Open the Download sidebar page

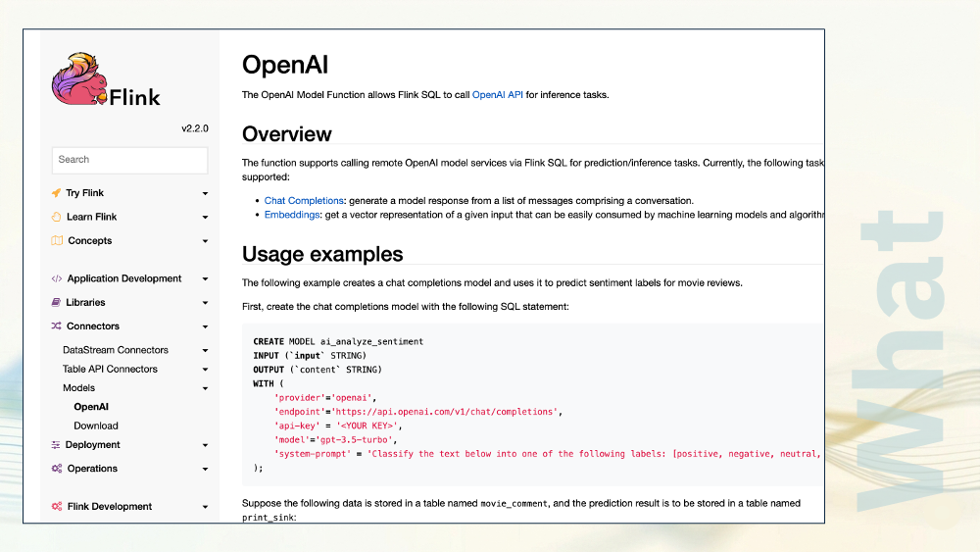click(x=96, y=426)
